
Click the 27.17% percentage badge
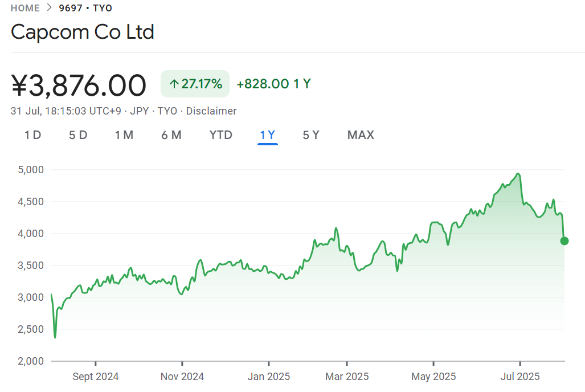tap(195, 83)
